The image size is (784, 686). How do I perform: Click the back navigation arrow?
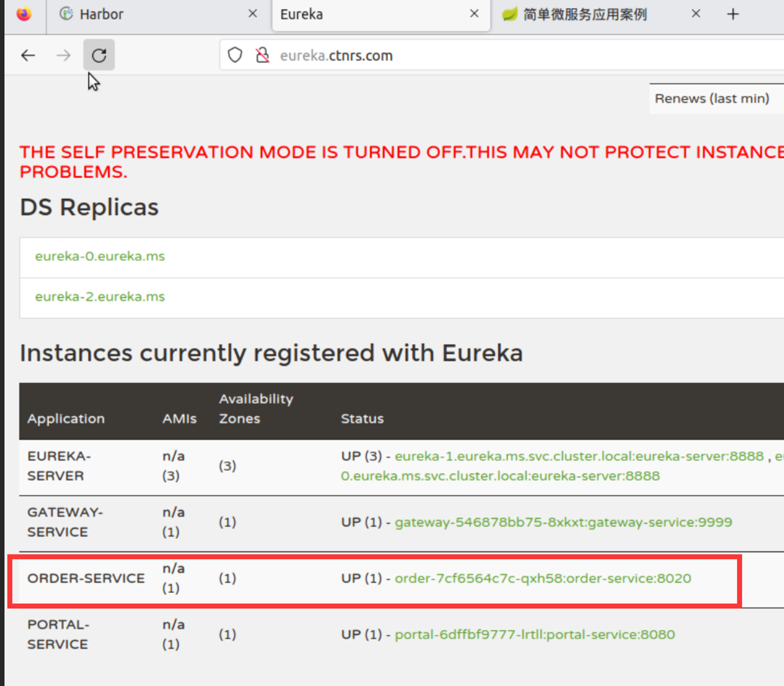tap(28, 55)
